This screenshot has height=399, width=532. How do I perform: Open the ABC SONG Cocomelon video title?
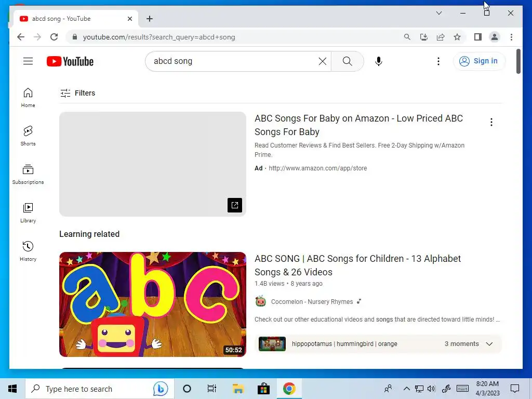click(x=357, y=265)
